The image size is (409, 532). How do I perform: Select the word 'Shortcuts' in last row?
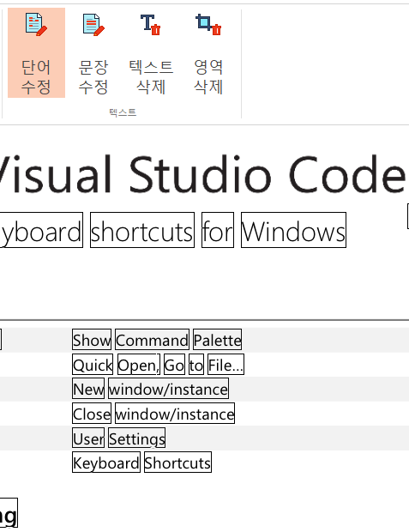coord(178,462)
